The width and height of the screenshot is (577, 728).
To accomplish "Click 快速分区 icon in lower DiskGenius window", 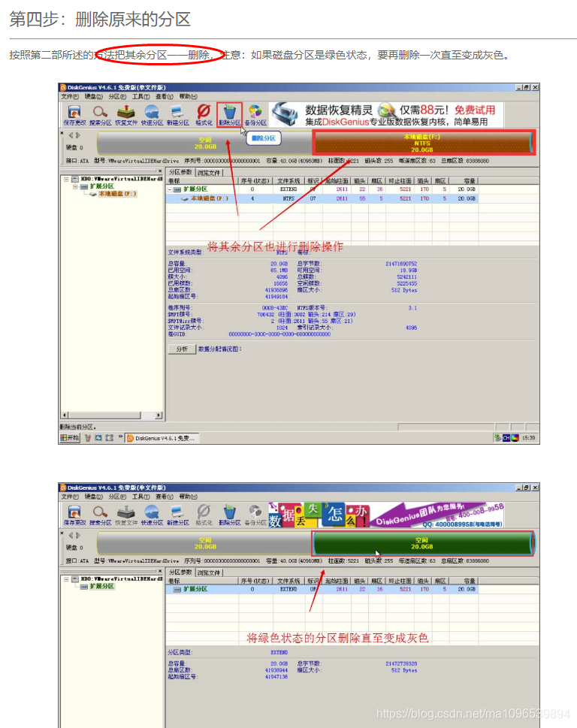I will click(152, 515).
